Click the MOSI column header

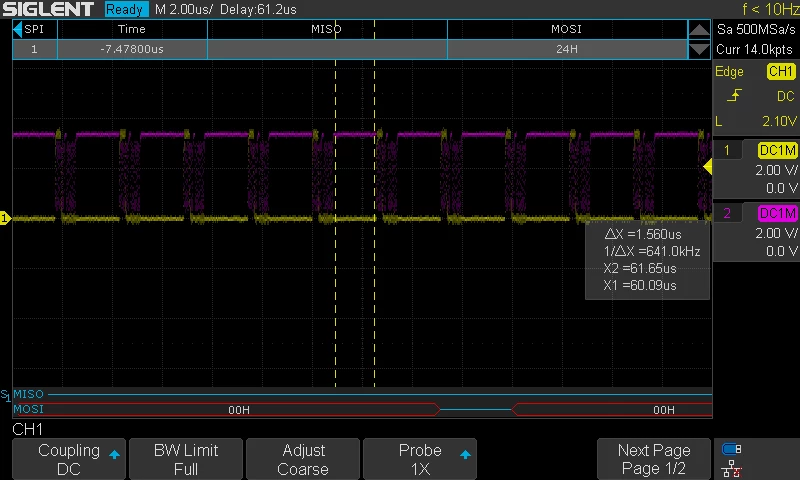pyautogui.click(x=567, y=29)
